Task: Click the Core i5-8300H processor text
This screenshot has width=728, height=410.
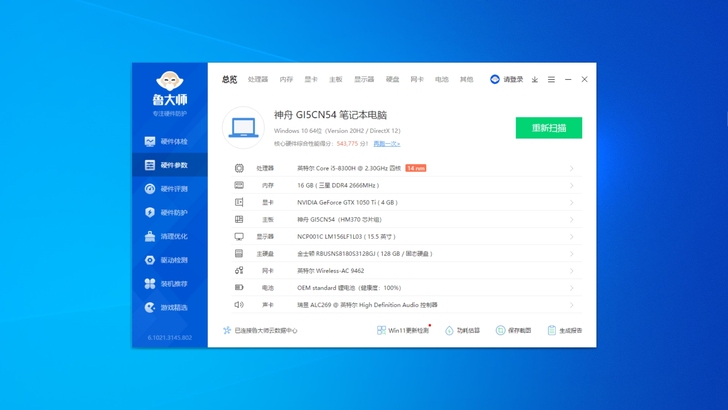Action: pyautogui.click(x=349, y=168)
